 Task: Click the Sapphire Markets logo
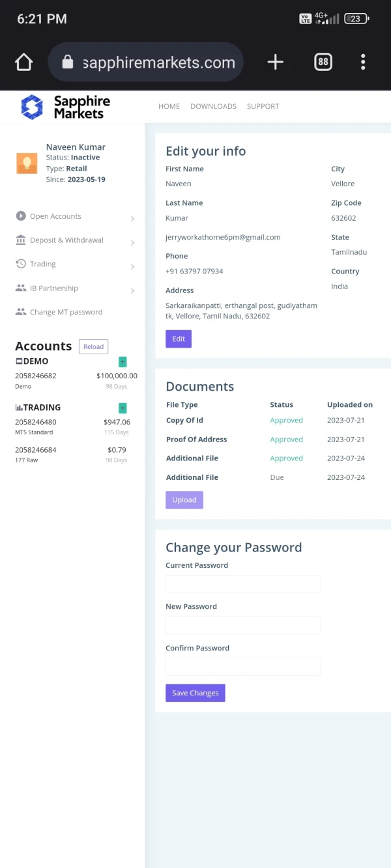65,107
